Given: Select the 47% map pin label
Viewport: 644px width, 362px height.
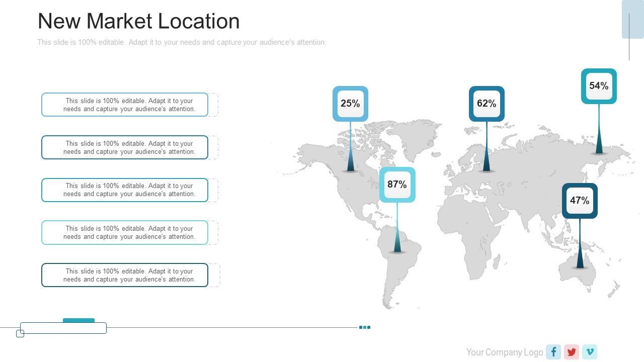Looking at the screenshot, I should (x=580, y=201).
